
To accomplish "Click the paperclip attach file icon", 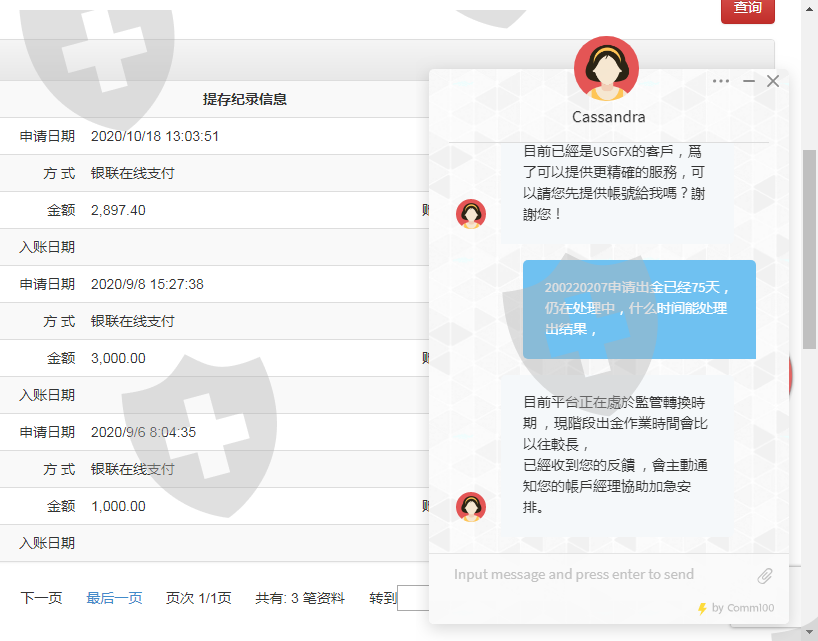I will click(764, 575).
